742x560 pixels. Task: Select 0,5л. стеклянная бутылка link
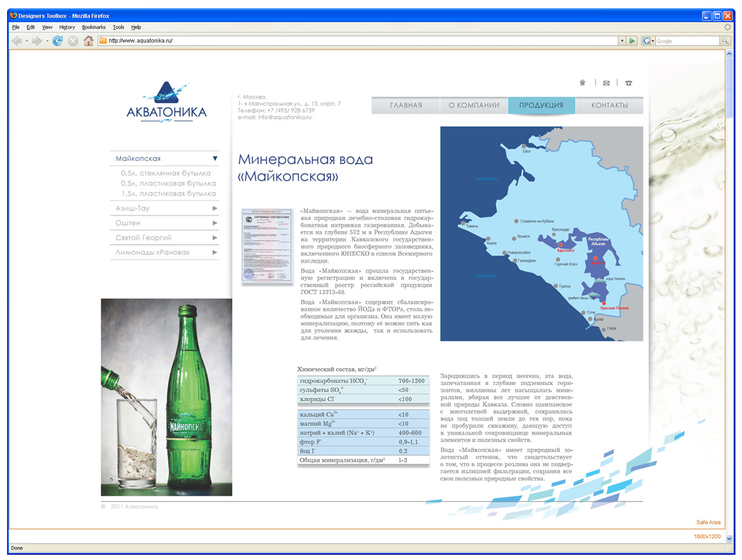click(166, 174)
